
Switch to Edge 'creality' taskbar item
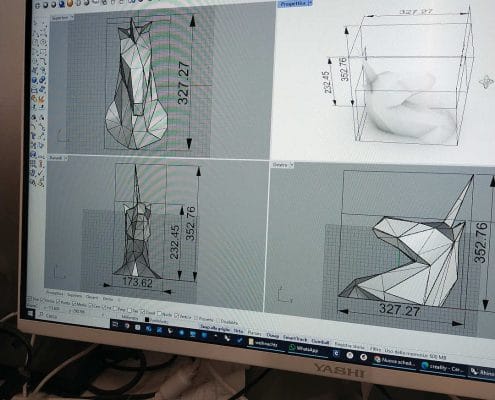click(x=443, y=367)
